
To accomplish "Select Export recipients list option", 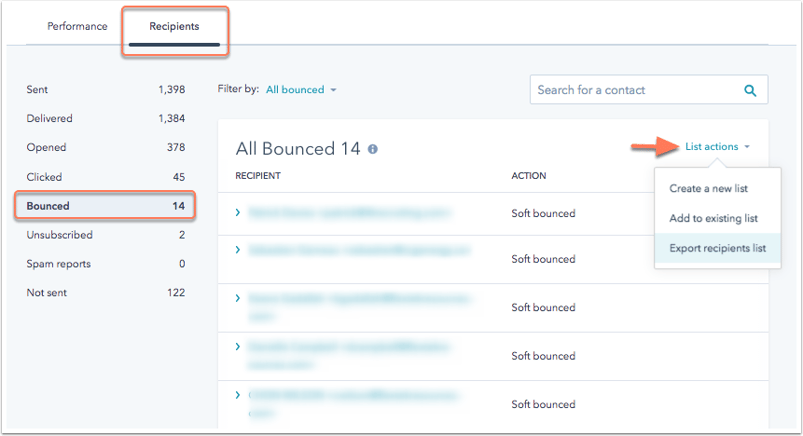I will (x=717, y=248).
